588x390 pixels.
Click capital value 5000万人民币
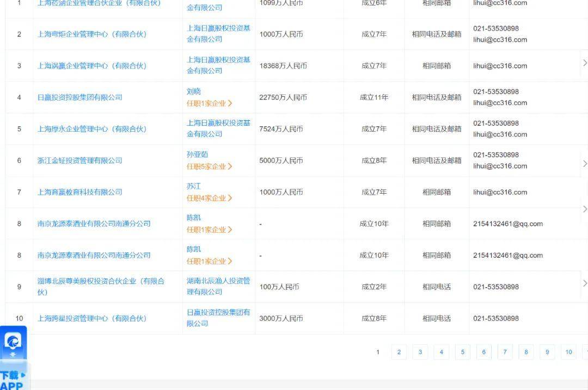click(281, 160)
